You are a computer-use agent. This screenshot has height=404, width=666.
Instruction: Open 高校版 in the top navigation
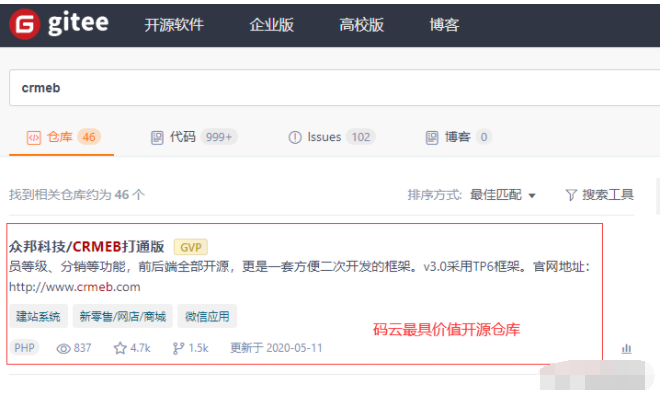tap(361, 26)
